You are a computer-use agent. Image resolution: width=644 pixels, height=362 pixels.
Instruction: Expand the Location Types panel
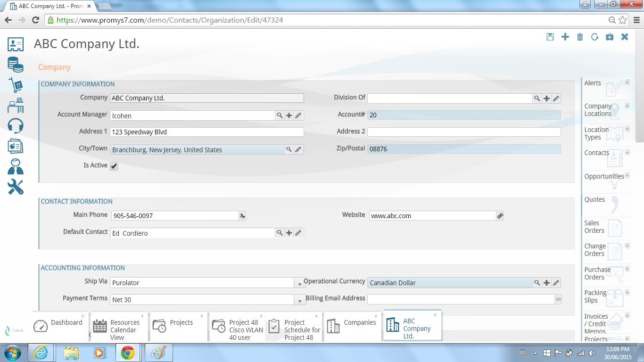pos(627,129)
